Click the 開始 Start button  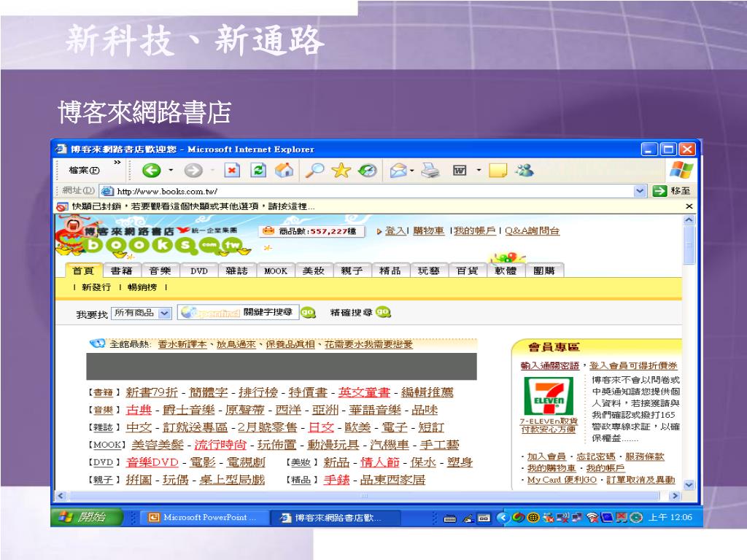(x=88, y=517)
